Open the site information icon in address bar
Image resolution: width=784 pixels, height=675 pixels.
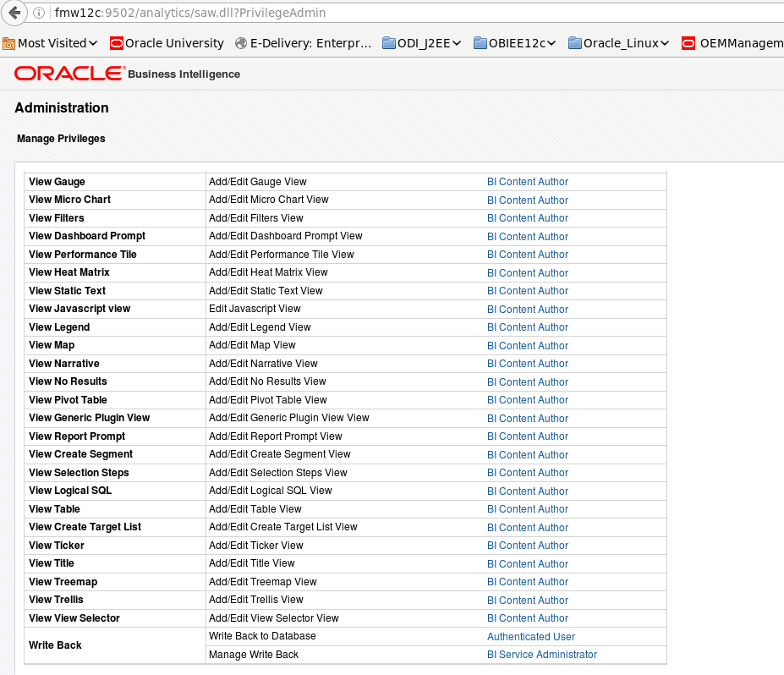pos(39,13)
